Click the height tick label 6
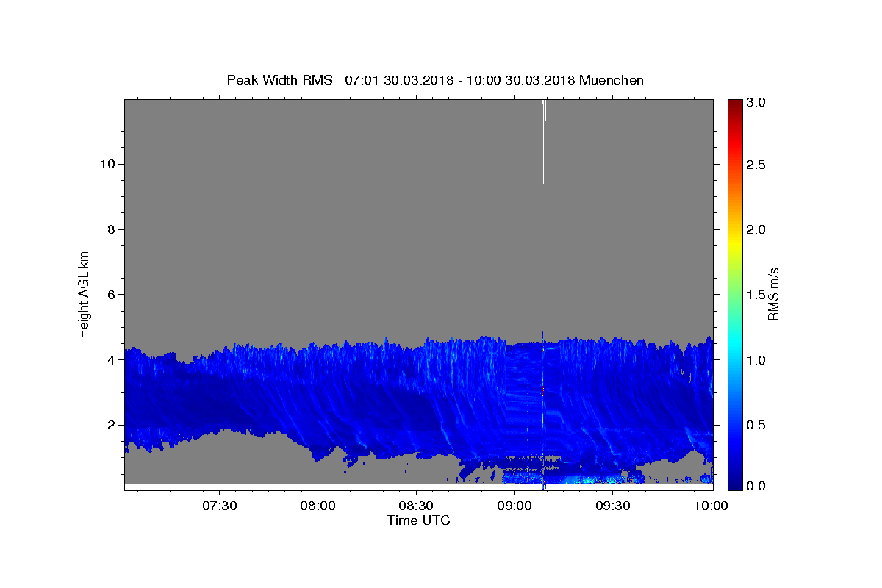882x588 pixels. [110, 295]
